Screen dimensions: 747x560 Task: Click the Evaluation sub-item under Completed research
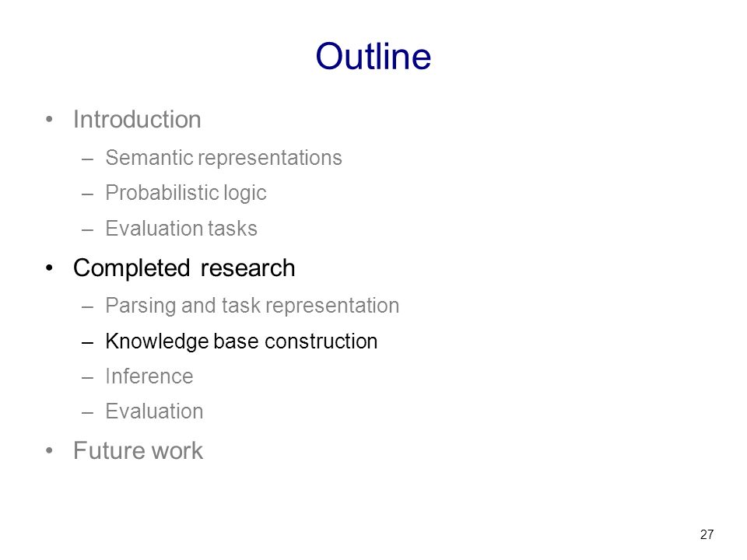(x=154, y=411)
